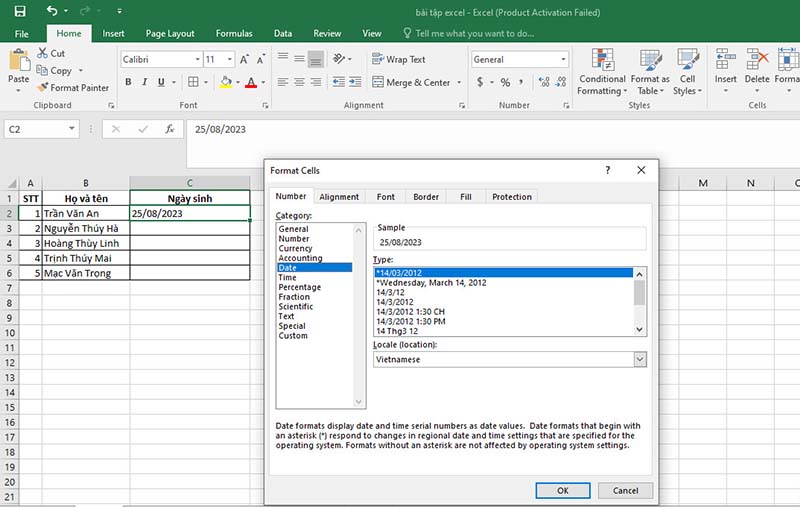Click the Orientation text-angle icon

coord(339,59)
